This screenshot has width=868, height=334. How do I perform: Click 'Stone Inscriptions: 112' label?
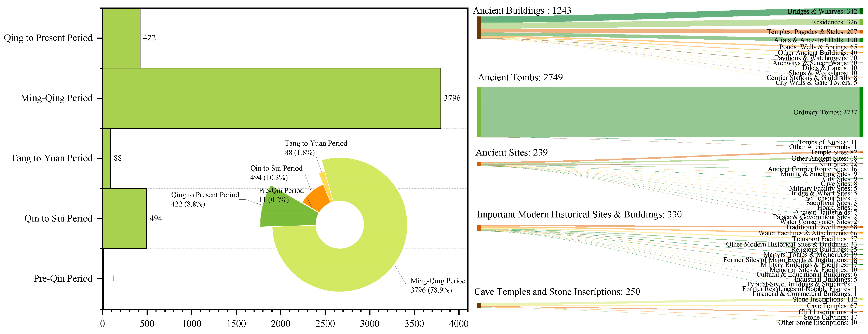pyautogui.click(x=825, y=300)
